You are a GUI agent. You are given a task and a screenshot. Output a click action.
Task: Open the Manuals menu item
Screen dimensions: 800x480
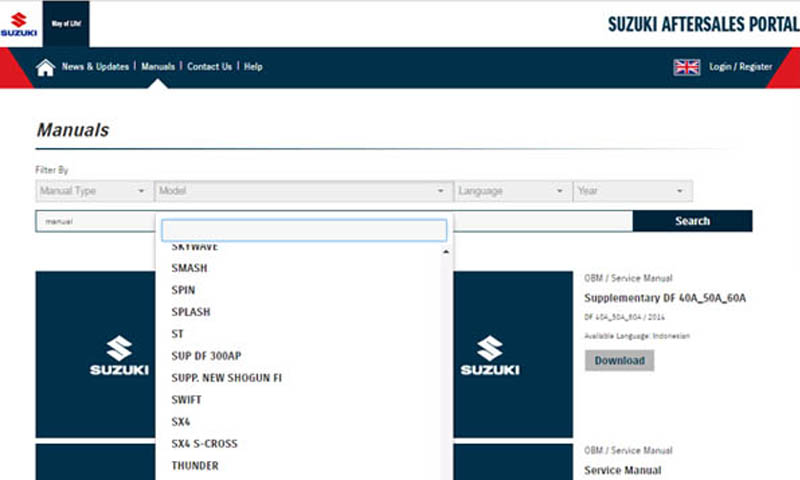click(158, 66)
